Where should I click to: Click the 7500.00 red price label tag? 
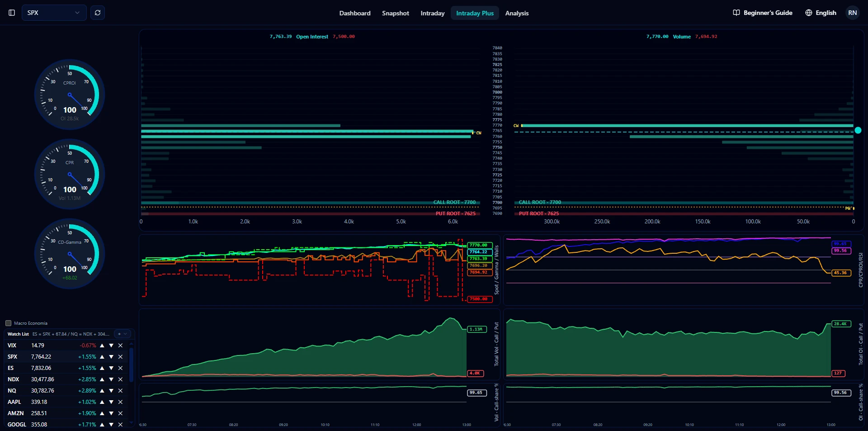click(x=480, y=299)
